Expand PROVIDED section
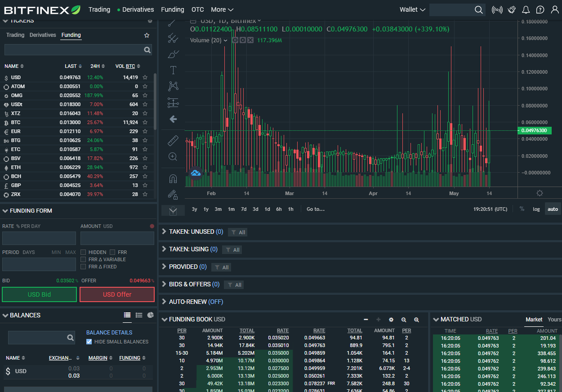The width and height of the screenshot is (562, 392). tap(164, 267)
